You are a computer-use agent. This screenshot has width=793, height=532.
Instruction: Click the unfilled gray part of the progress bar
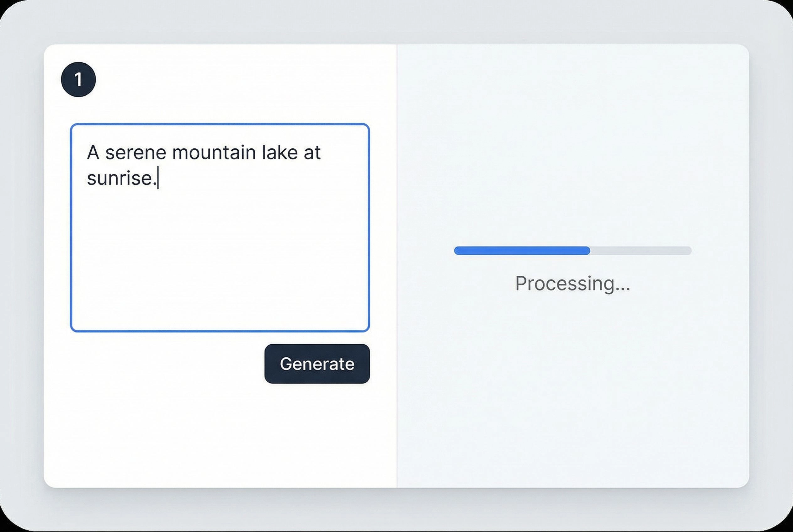point(641,251)
